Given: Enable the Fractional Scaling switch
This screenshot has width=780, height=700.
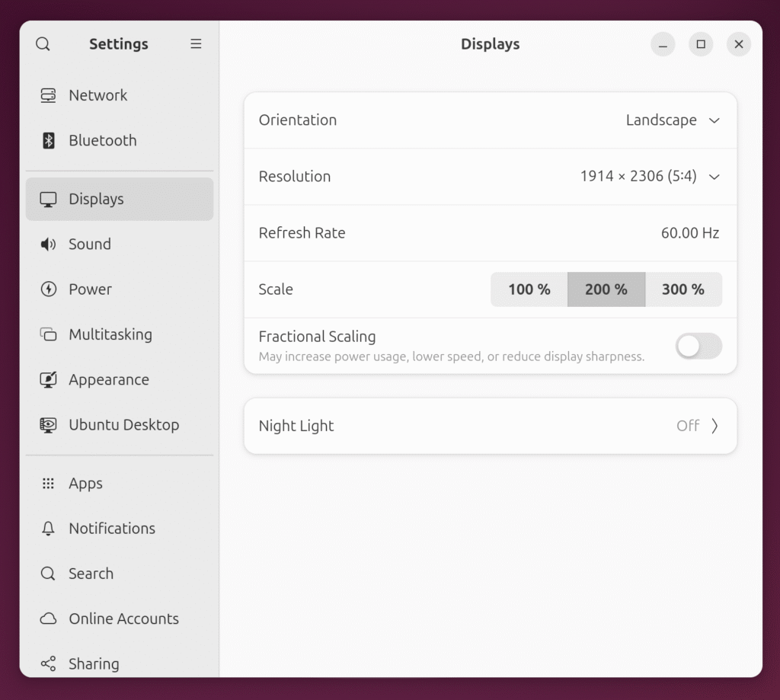Looking at the screenshot, I should point(698,347).
